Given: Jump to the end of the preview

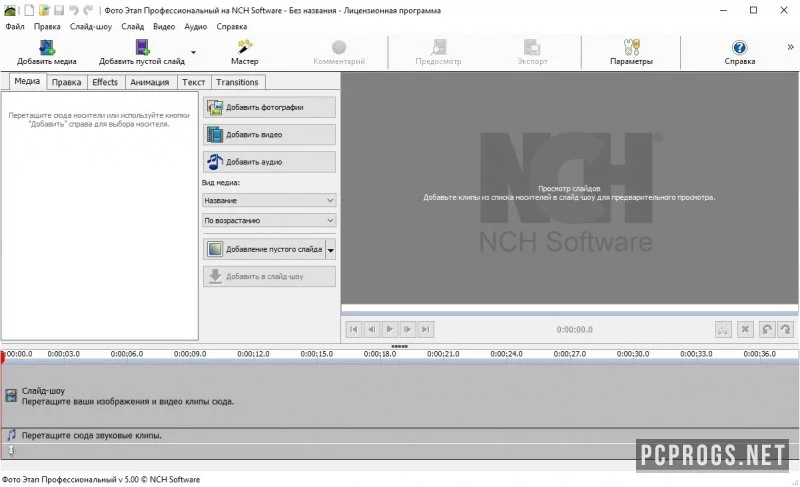Looking at the screenshot, I should (x=425, y=329).
